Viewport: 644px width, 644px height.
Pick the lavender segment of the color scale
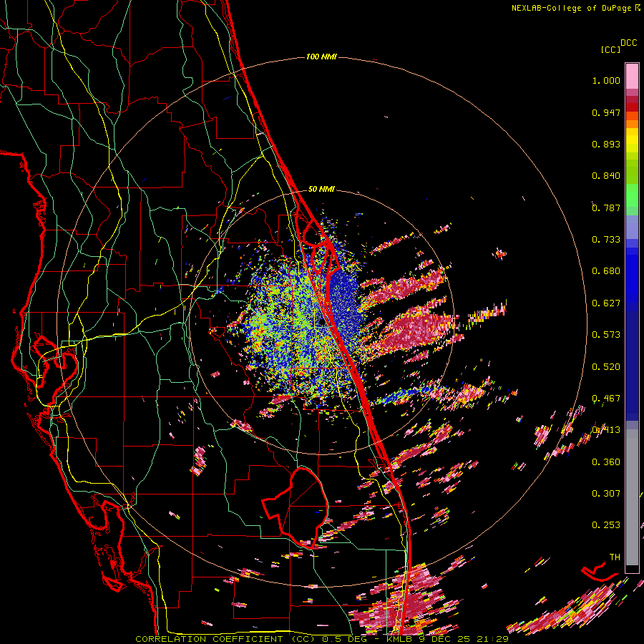(x=632, y=227)
